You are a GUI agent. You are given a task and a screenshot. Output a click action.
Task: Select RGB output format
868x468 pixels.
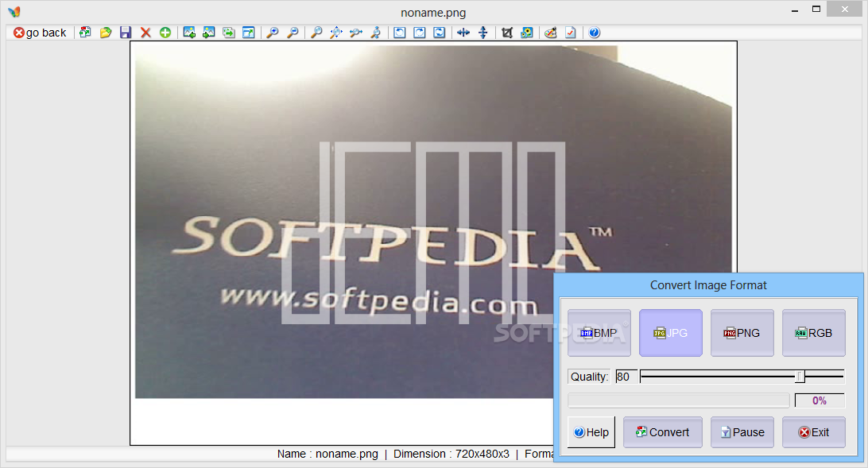pos(813,333)
